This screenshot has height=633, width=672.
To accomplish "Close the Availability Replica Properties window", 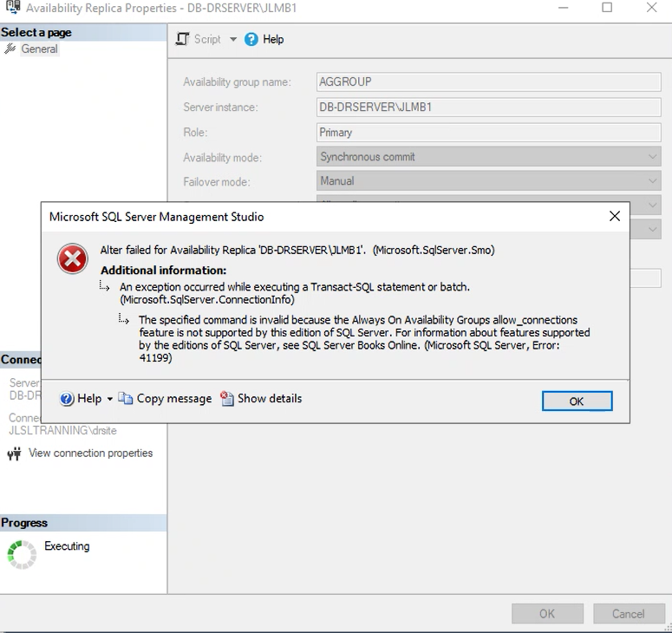I will click(x=651, y=7).
